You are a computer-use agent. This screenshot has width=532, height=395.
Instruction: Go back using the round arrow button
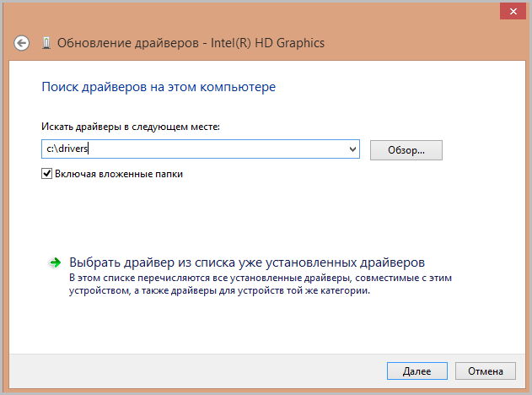(x=21, y=43)
